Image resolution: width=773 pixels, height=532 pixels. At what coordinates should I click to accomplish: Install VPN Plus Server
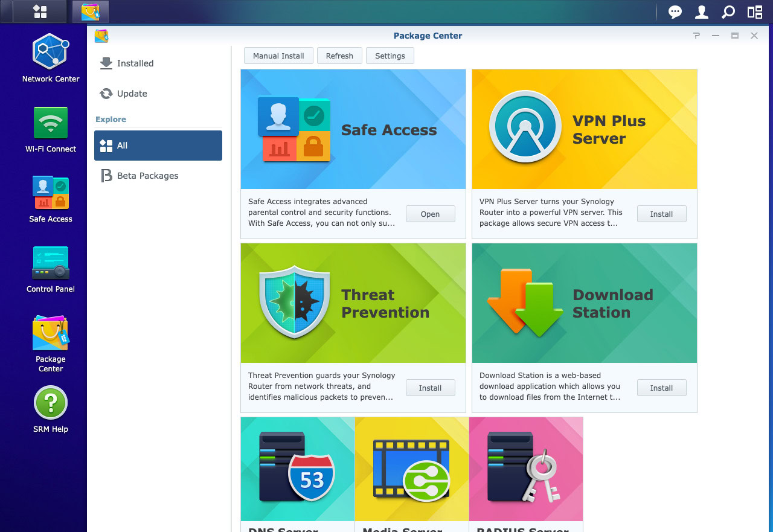(x=661, y=214)
